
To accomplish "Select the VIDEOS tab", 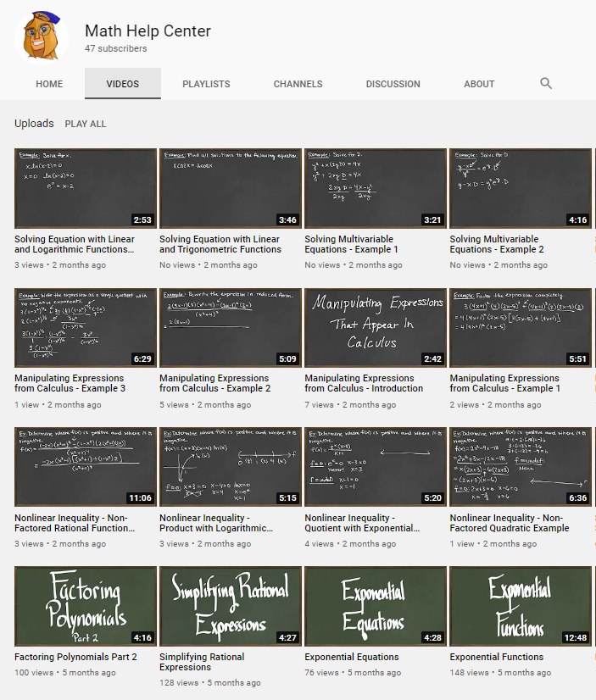I will (x=123, y=84).
